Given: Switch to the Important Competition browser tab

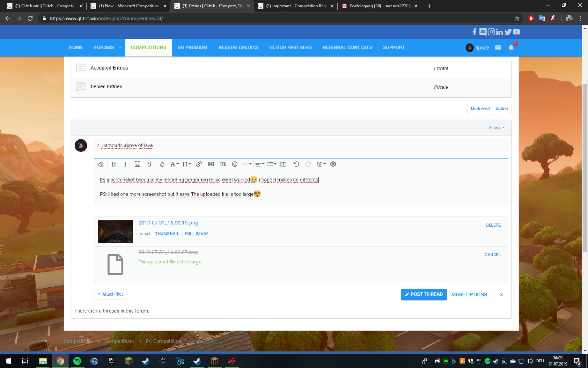Looking at the screenshot, I should click(x=296, y=6).
